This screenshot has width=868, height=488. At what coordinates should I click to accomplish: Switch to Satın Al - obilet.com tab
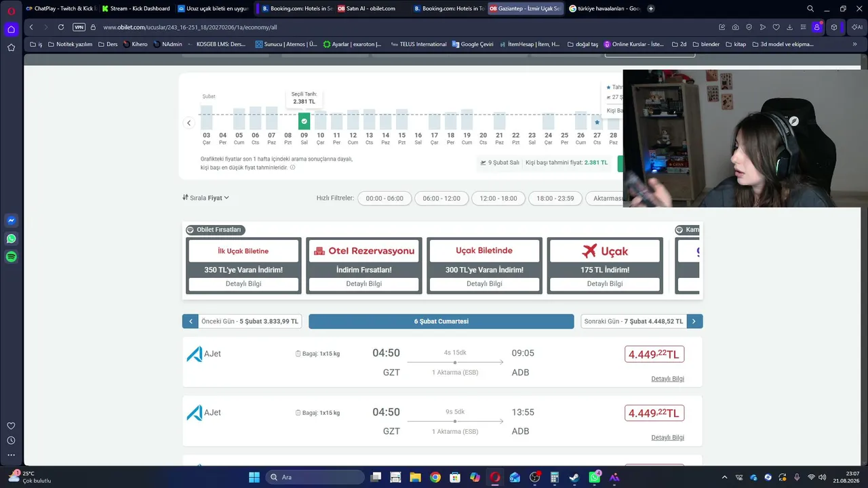click(370, 9)
